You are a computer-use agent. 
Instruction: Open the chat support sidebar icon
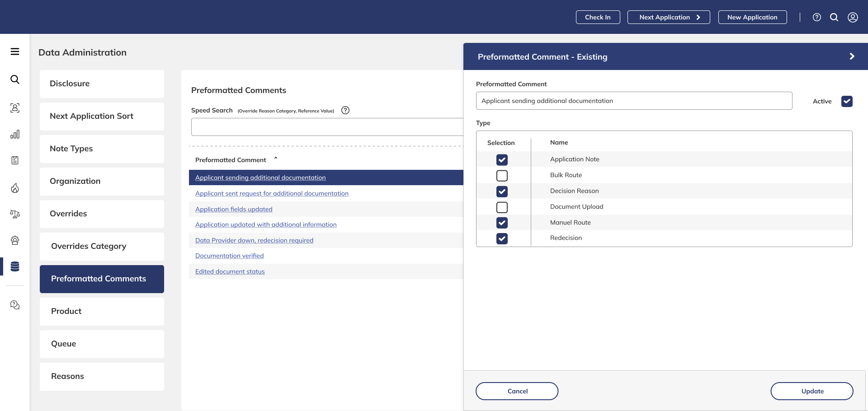point(15,305)
